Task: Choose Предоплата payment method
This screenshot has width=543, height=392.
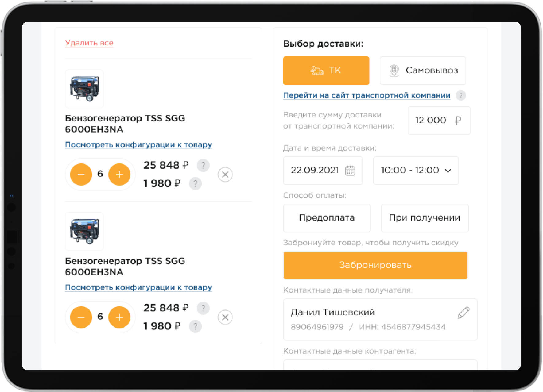Action: 327,218
